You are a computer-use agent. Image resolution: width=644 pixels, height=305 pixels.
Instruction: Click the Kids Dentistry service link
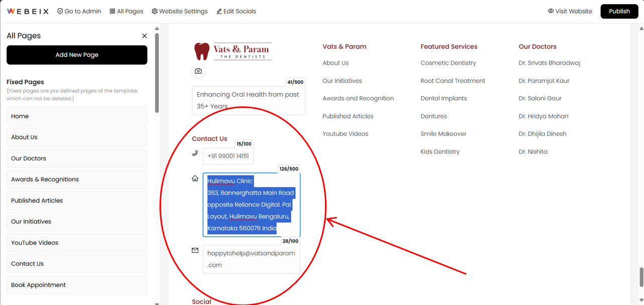coord(440,151)
